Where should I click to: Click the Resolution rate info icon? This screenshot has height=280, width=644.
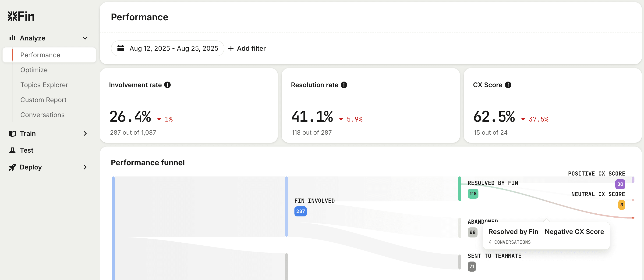pos(344,85)
